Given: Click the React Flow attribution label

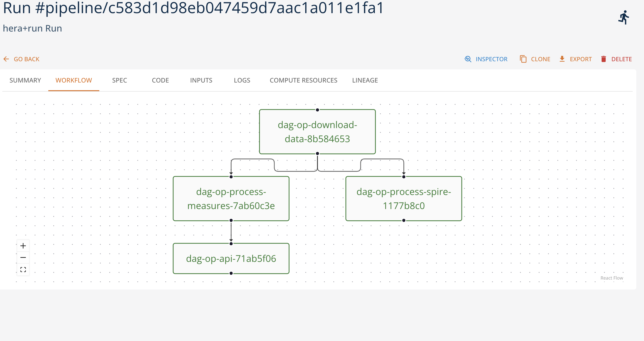Looking at the screenshot, I should 612,278.
